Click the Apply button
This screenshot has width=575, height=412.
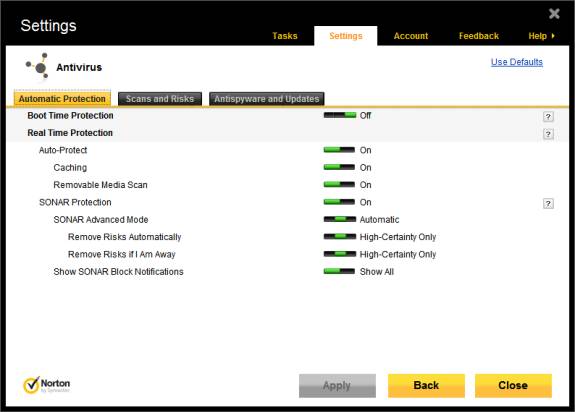(337, 386)
